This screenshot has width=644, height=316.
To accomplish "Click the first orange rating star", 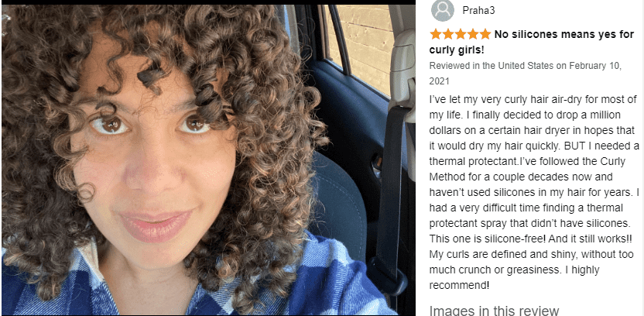I will pyautogui.click(x=436, y=35).
